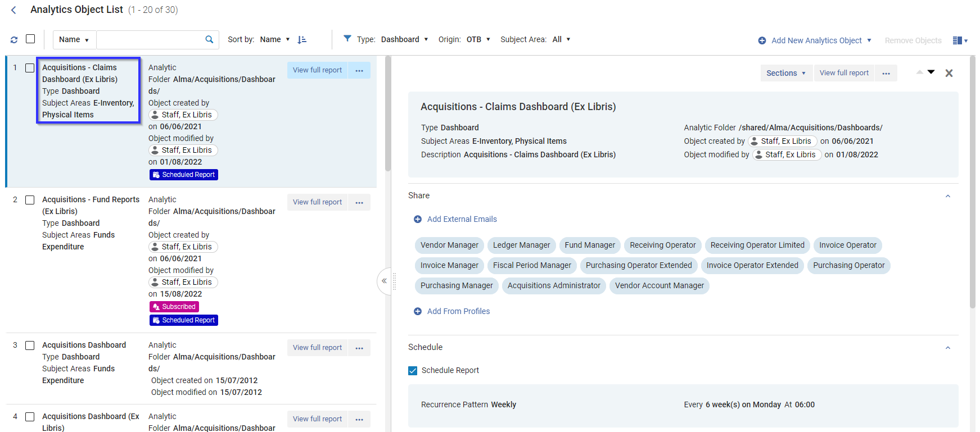The height and width of the screenshot is (432, 980).
Task: Click the Fund Manager profile chip
Action: [590, 245]
